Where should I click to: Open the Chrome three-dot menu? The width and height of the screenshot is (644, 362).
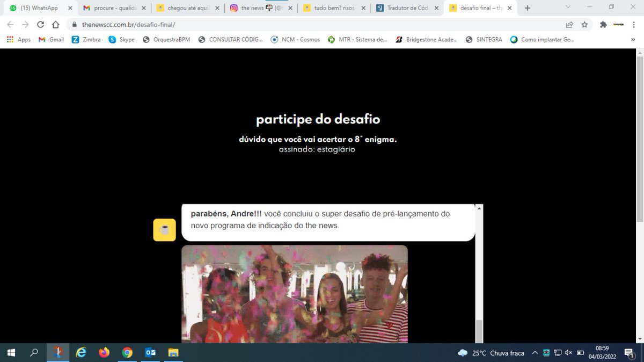pyautogui.click(x=635, y=25)
